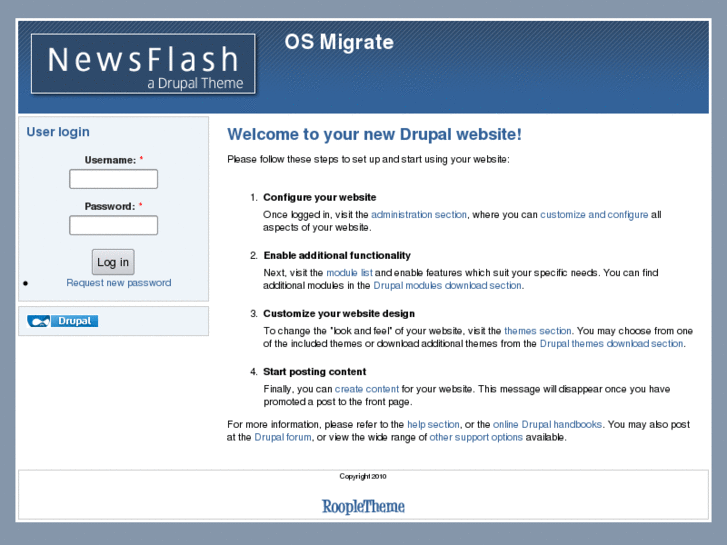
Task: Click the NewsFlash Drupal Theme logo
Action: [x=143, y=64]
